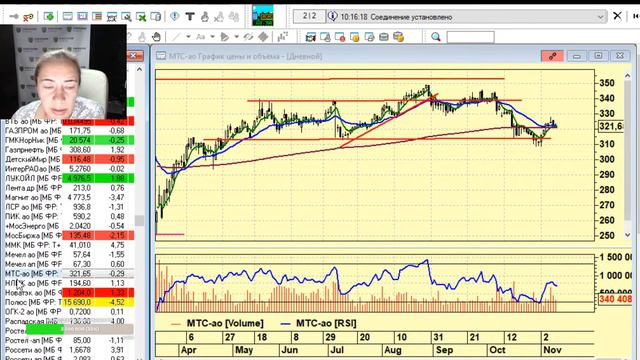Select the ДетскийМир row
640x360 pixels.
69,159
